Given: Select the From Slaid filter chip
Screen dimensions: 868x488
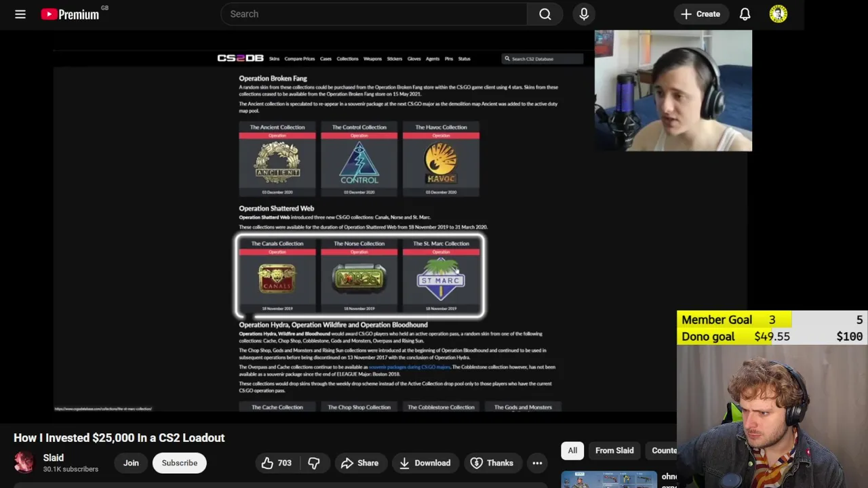Looking at the screenshot, I should click(614, 450).
